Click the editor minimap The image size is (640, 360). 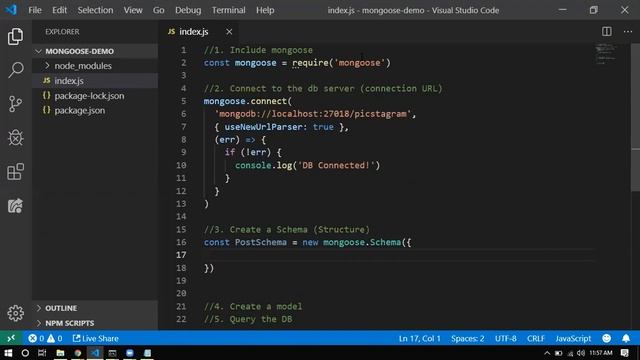[606, 55]
